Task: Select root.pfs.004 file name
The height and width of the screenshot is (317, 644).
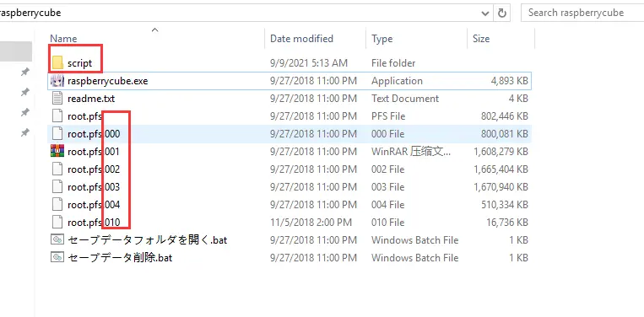Action: tap(94, 205)
